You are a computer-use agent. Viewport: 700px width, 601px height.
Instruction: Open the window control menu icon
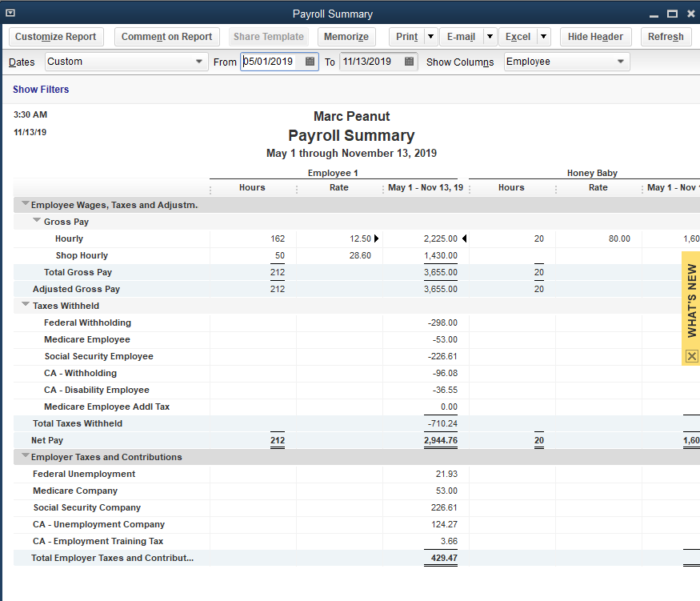10,14
